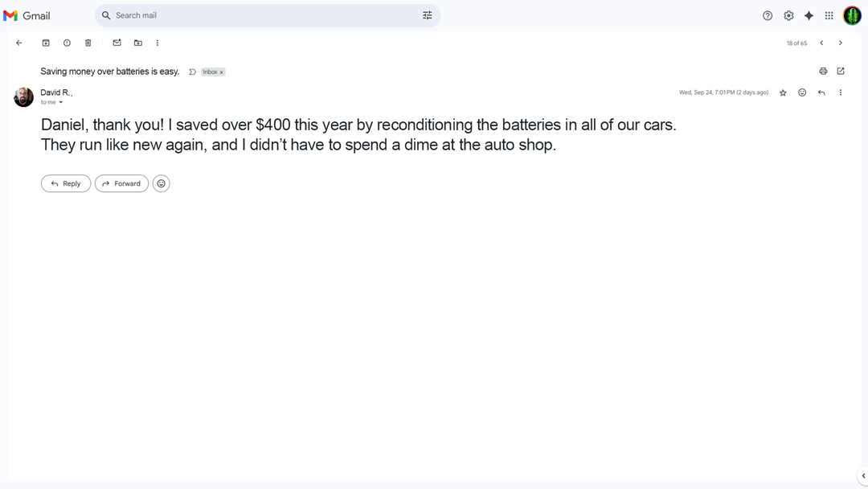The image size is (868, 489).
Task: Mark the email as unread
Action: pos(117,43)
